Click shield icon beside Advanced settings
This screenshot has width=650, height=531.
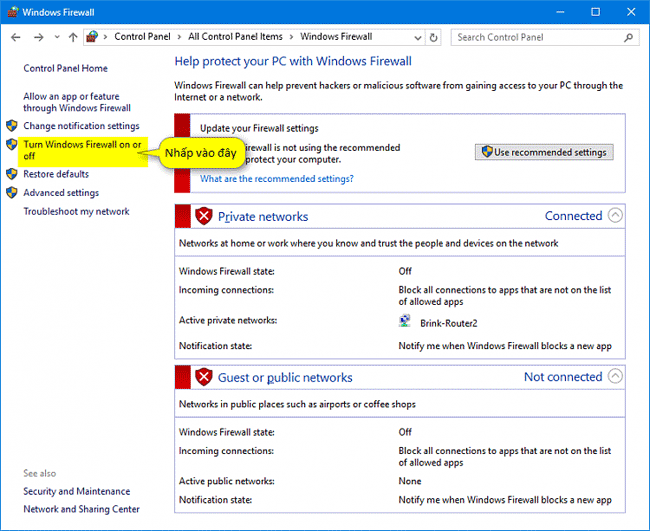coord(12,193)
